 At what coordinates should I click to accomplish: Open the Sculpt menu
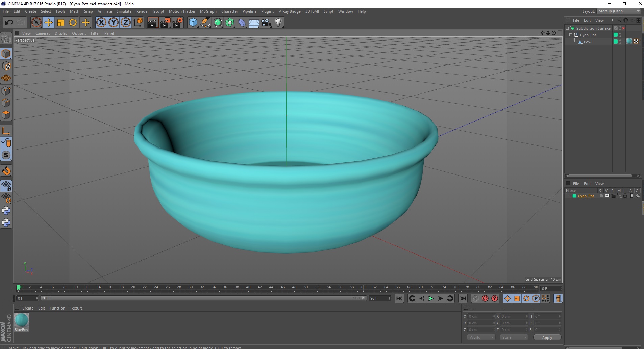159,11
